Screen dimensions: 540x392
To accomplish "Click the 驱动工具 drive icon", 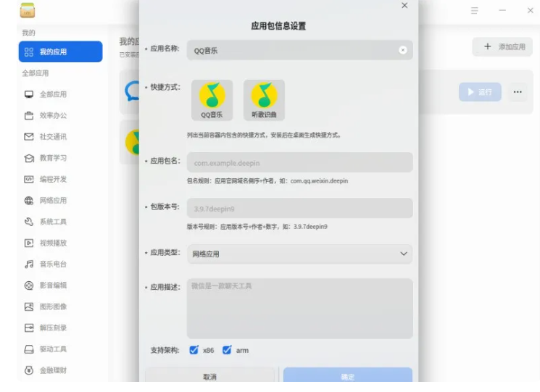I will (29, 349).
